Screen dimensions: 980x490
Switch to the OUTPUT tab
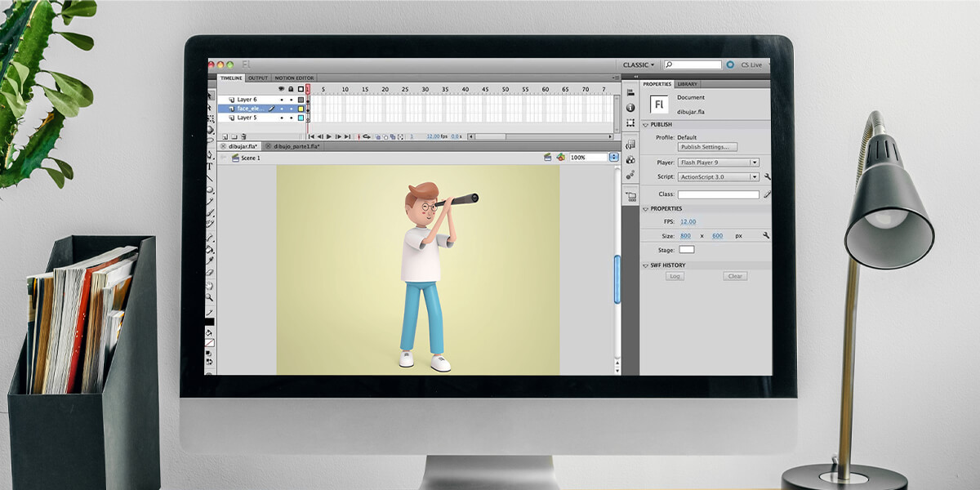click(258, 78)
